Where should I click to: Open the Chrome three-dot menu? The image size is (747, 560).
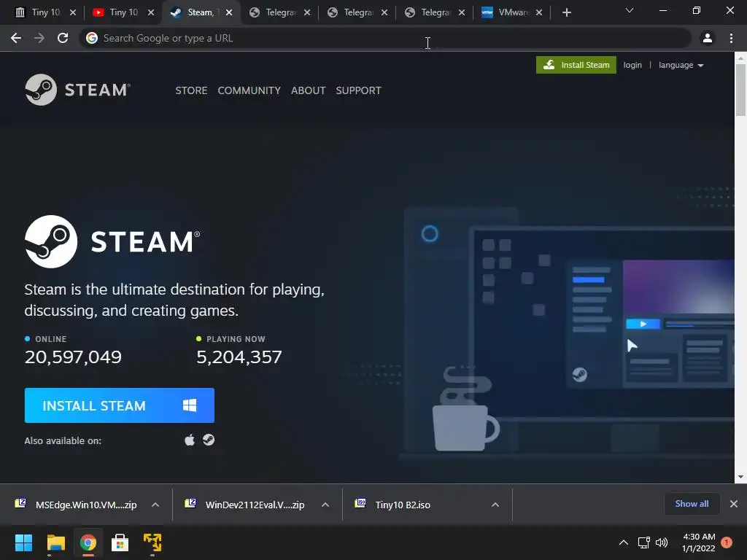[x=731, y=38]
